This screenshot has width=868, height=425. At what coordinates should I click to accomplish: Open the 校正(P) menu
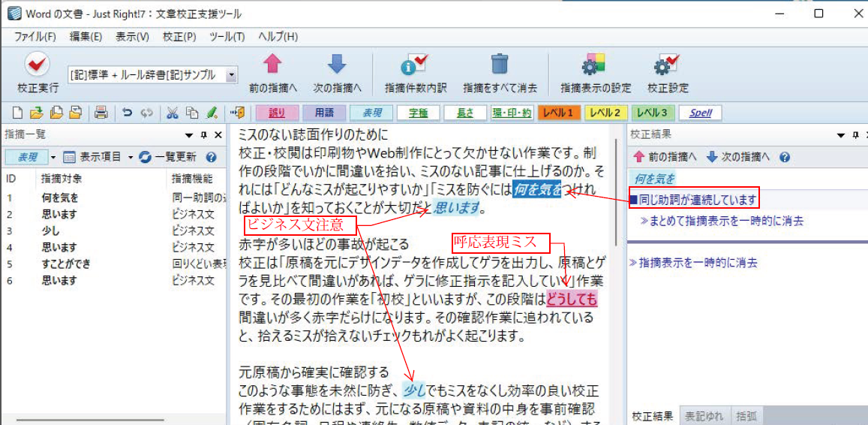(179, 36)
